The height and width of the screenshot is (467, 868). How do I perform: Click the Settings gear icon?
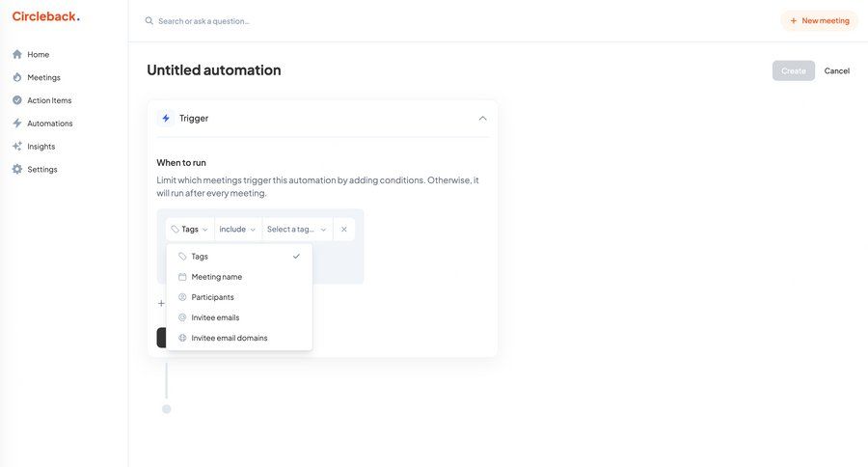coord(17,170)
